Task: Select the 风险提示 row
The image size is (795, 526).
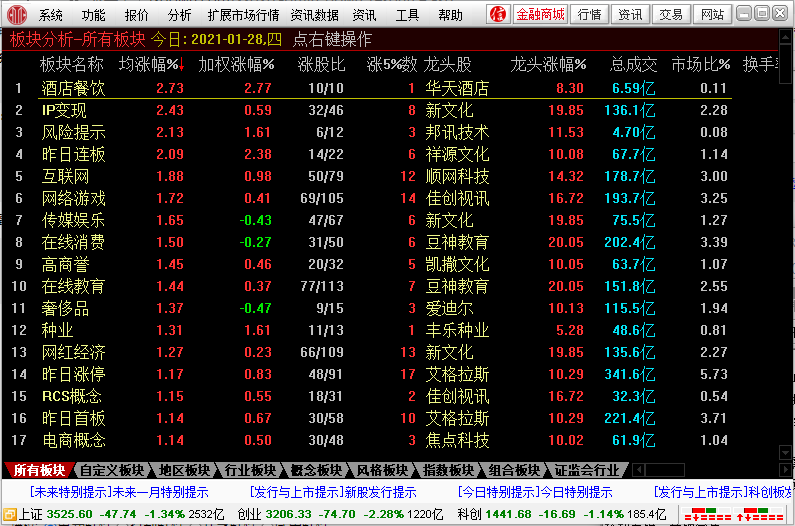Action: 370,132
